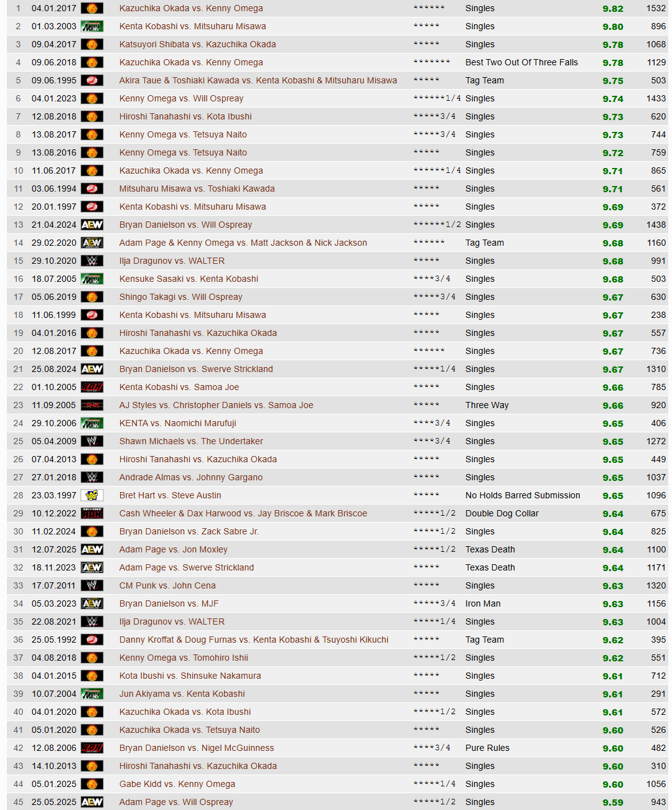The width and height of the screenshot is (672, 810).
Task: Click the ROH logo beside 10.12.2022
Action: click(x=92, y=514)
